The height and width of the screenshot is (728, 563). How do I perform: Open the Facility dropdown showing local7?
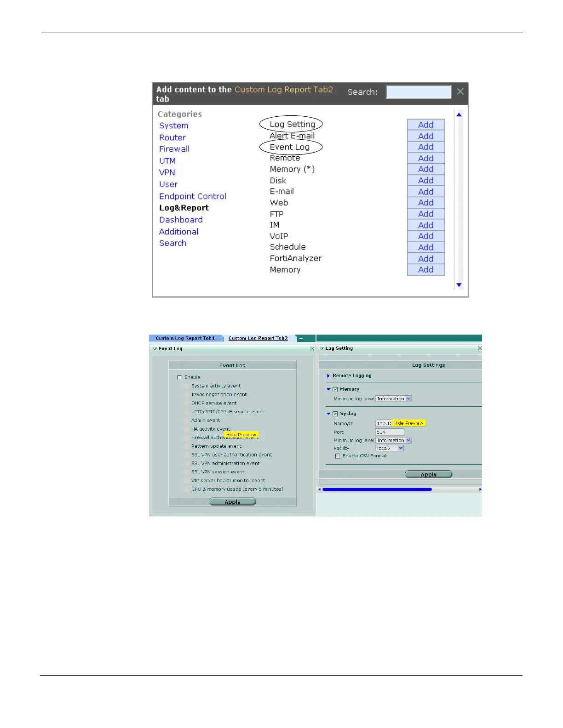(x=390, y=448)
